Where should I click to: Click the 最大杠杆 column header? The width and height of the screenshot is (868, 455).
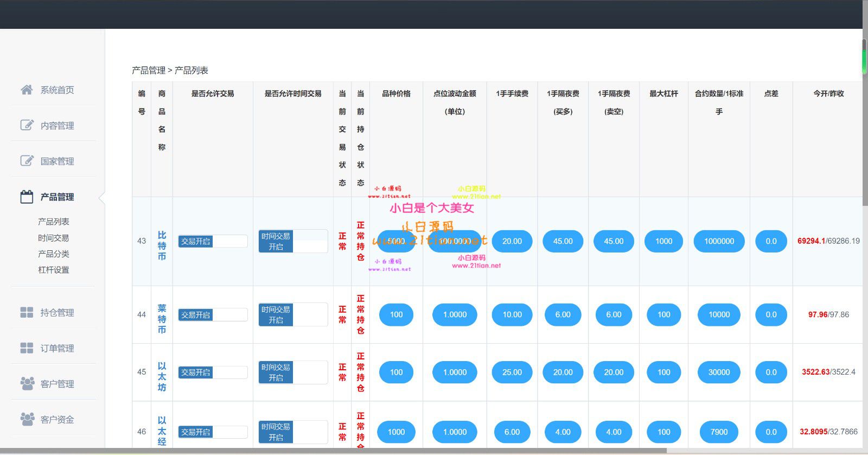pos(664,93)
